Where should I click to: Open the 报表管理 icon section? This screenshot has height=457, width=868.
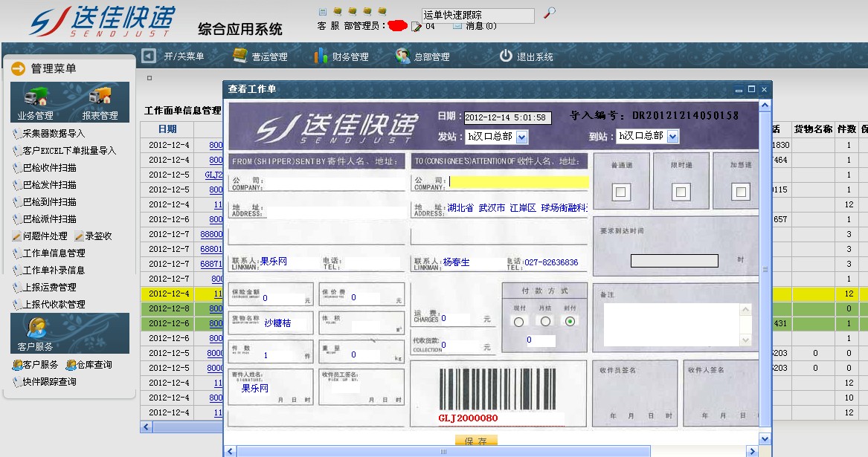(x=100, y=99)
